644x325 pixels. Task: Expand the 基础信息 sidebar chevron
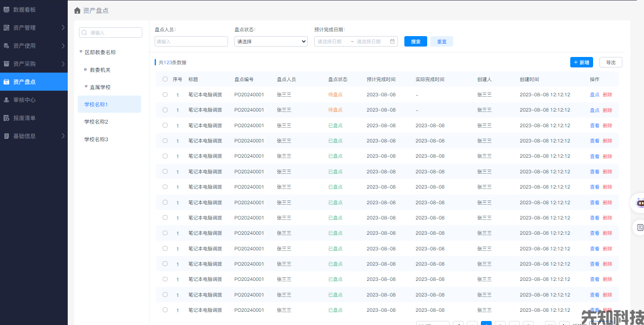[x=63, y=136]
